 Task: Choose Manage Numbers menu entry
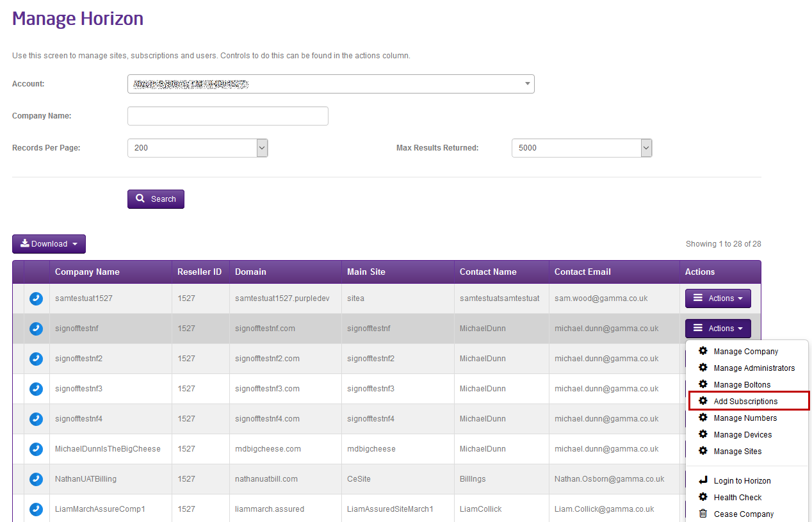747,418
